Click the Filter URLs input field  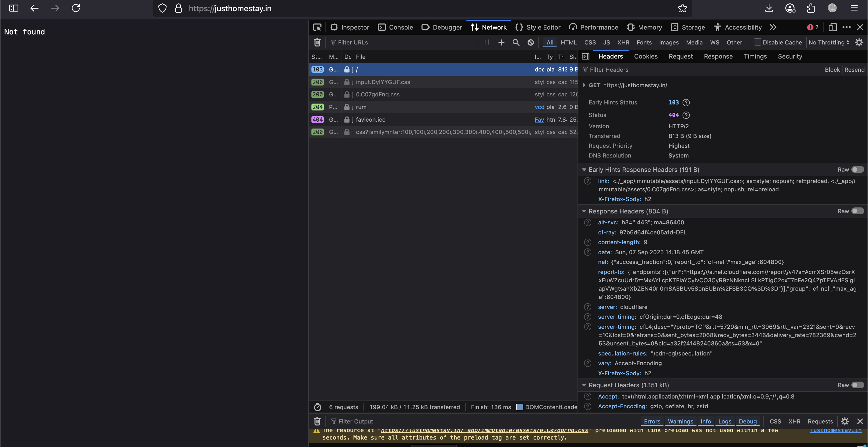[x=404, y=42]
